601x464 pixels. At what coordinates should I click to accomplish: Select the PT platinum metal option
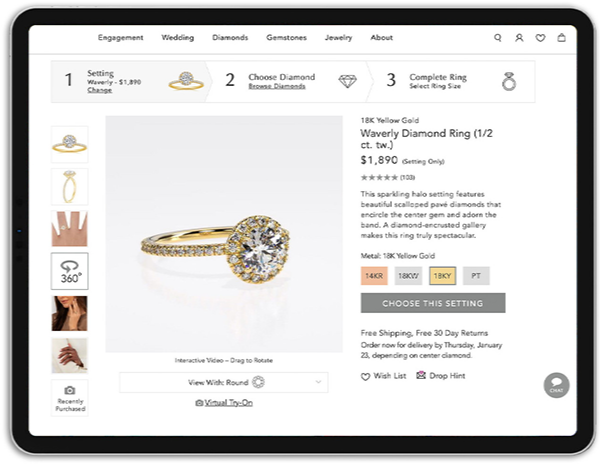[476, 275]
